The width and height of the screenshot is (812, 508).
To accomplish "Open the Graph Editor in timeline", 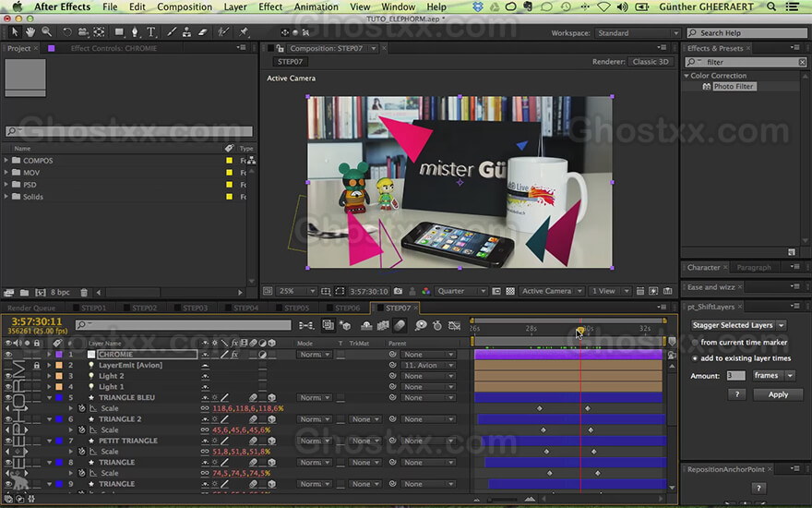I will click(454, 325).
